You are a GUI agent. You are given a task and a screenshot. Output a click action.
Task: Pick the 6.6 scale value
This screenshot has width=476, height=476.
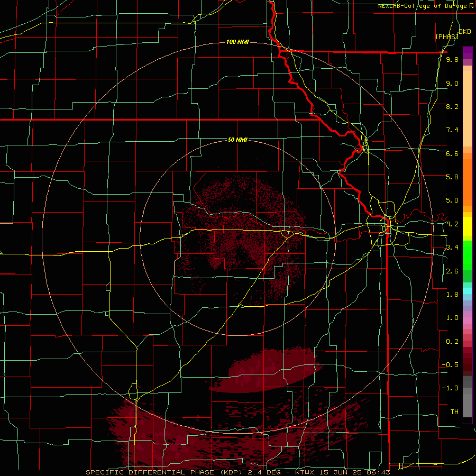[x=452, y=153]
